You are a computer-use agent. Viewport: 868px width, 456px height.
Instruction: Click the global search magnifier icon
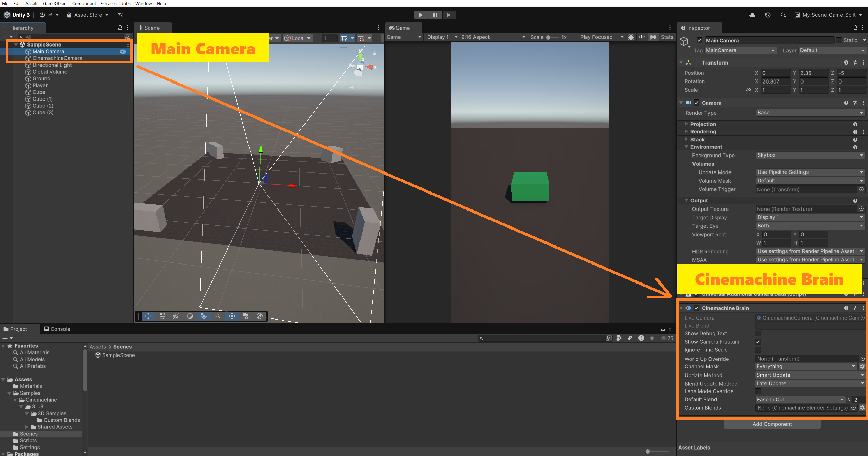tap(783, 15)
